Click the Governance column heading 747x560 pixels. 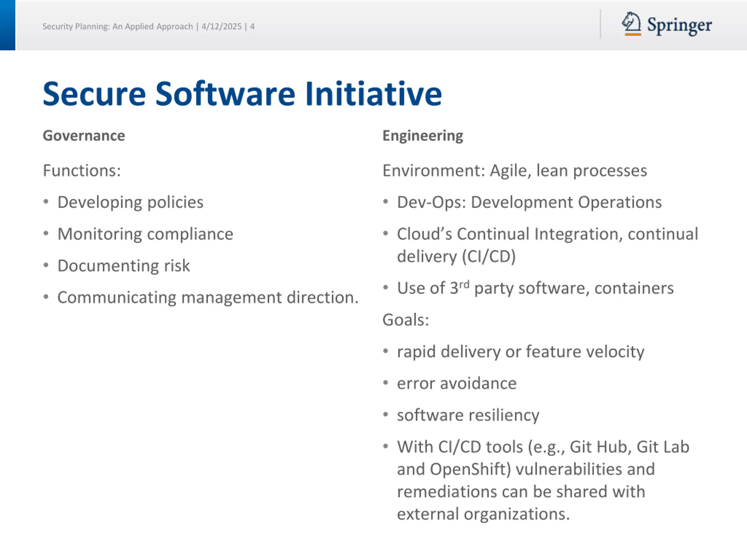click(x=84, y=136)
